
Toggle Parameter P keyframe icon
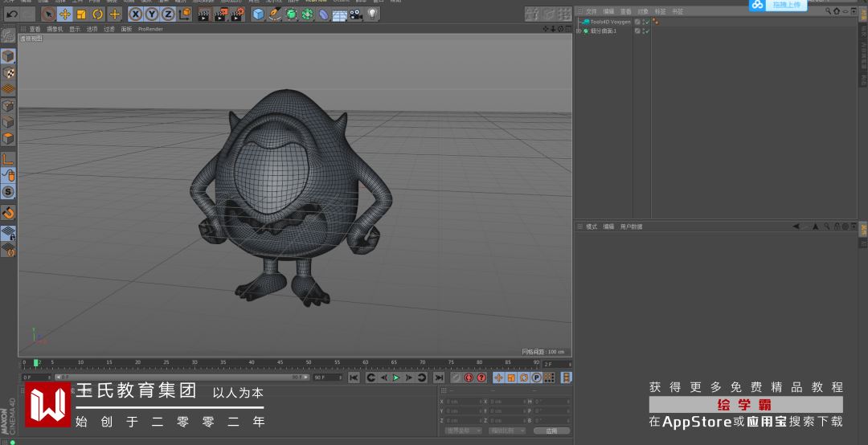click(536, 378)
